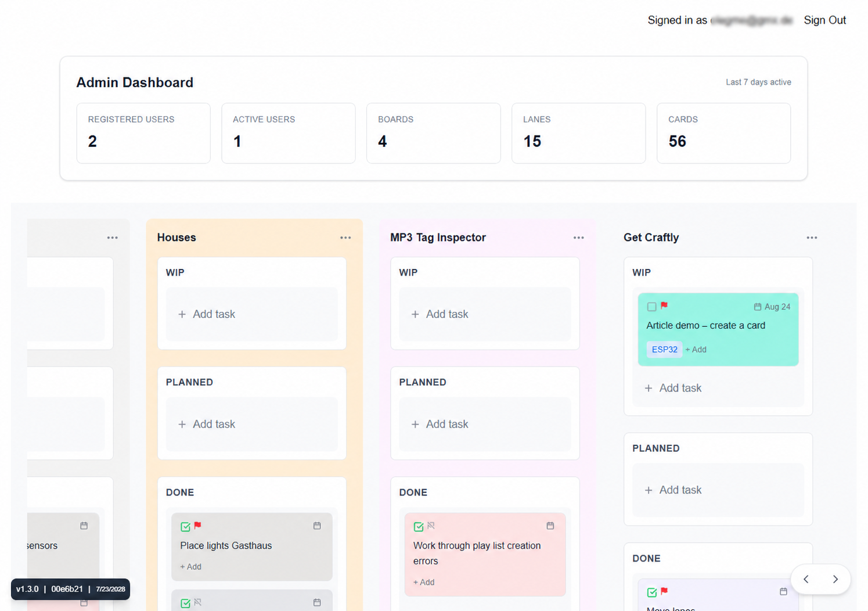
Task: Click the red flag on the Move lanes card
Action: pyautogui.click(x=664, y=591)
